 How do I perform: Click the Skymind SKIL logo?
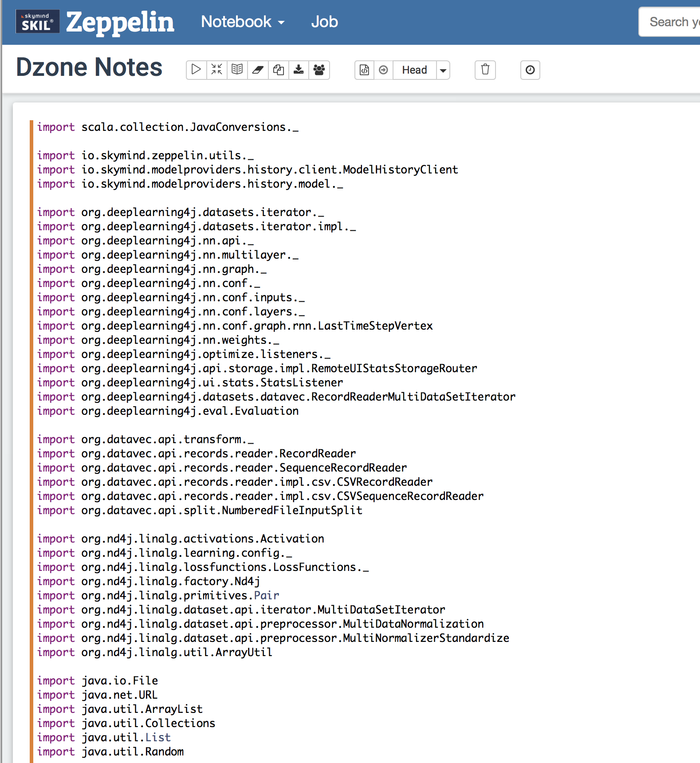click(x=37, y=22)
